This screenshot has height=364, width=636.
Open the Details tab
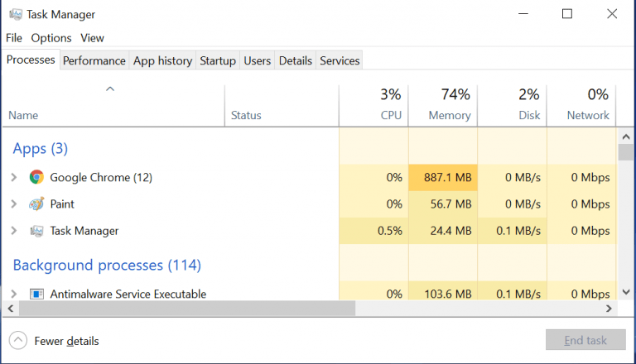tap(296, 60)
